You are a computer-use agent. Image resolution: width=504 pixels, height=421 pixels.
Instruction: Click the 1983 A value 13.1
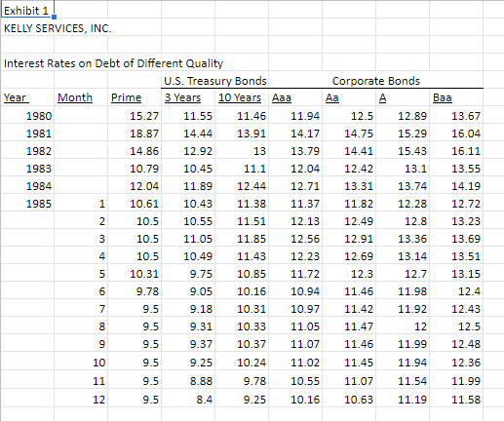[x=403, y=169]
